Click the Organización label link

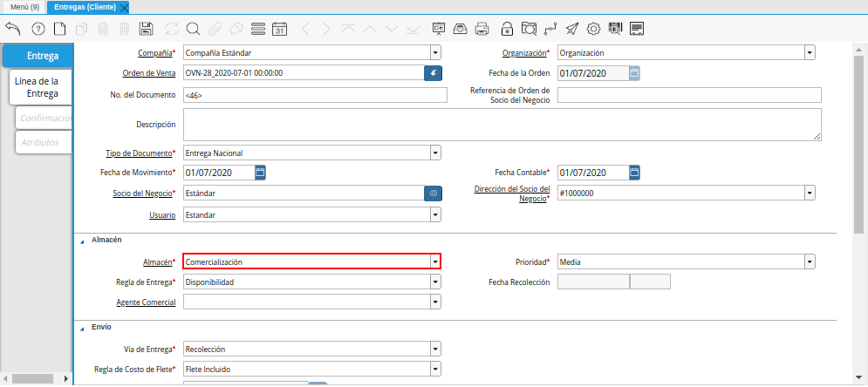click(526, 53)
